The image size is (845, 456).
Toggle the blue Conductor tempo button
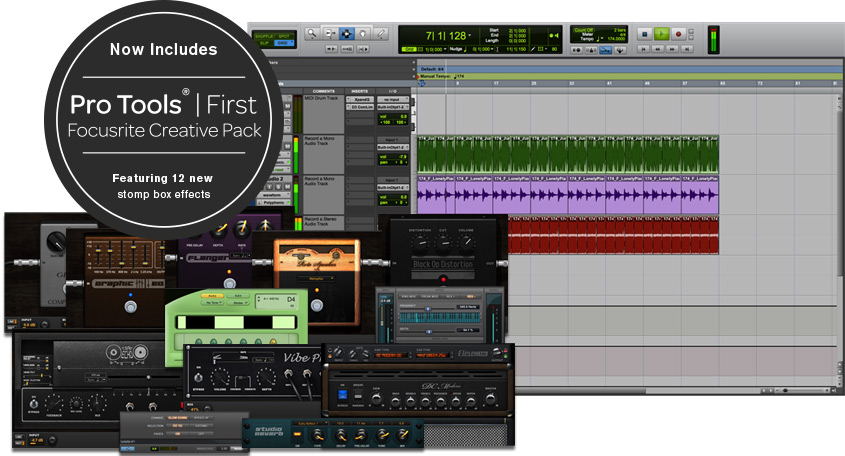tap(606, 50)
